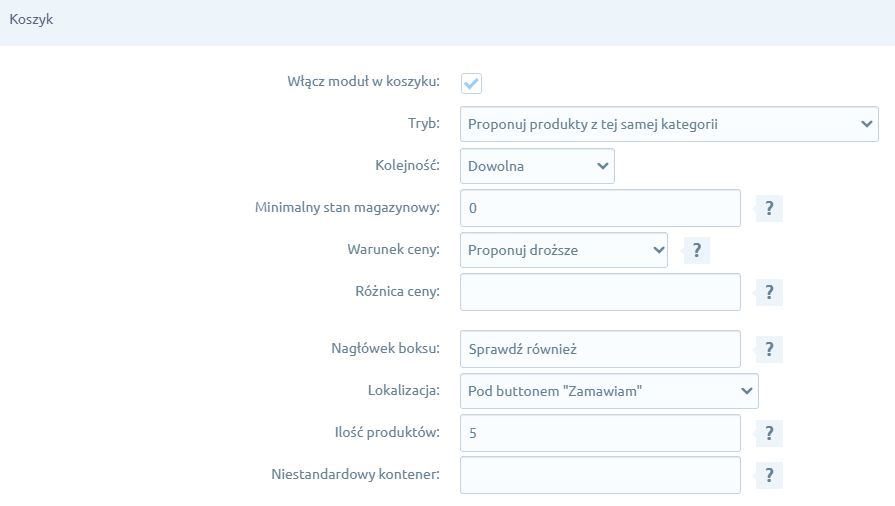
Task: Open help for Minimalny stan magazynowy
Action: pos(768,208)
